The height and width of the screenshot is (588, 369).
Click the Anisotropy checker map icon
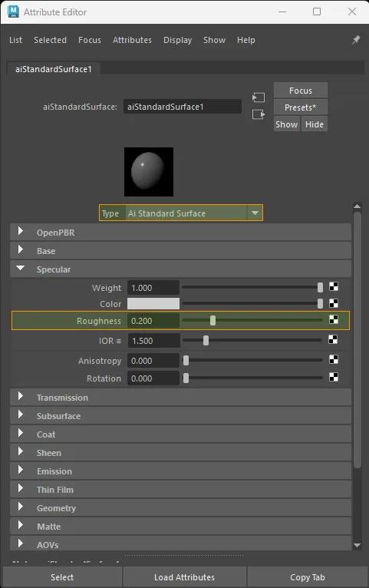pos(334,359)
